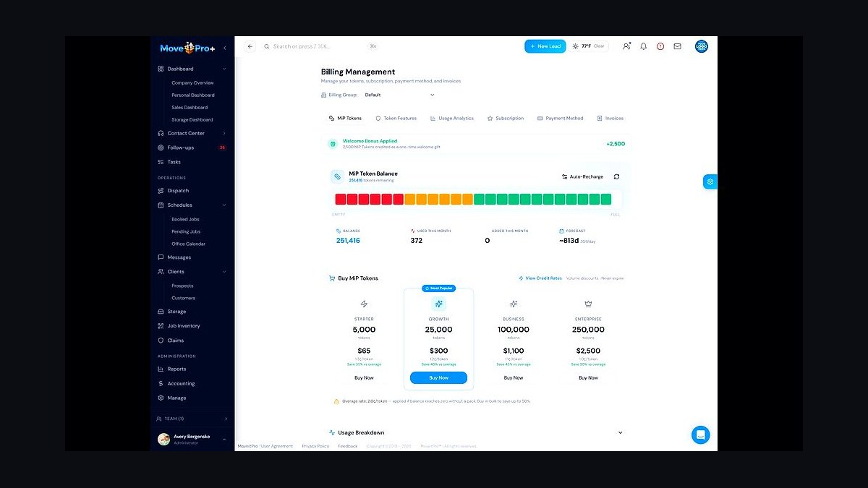Viewport: 868px width, 488px height.
Task: Open the floating settings gear on the right edge
Action: click(710, 181)
